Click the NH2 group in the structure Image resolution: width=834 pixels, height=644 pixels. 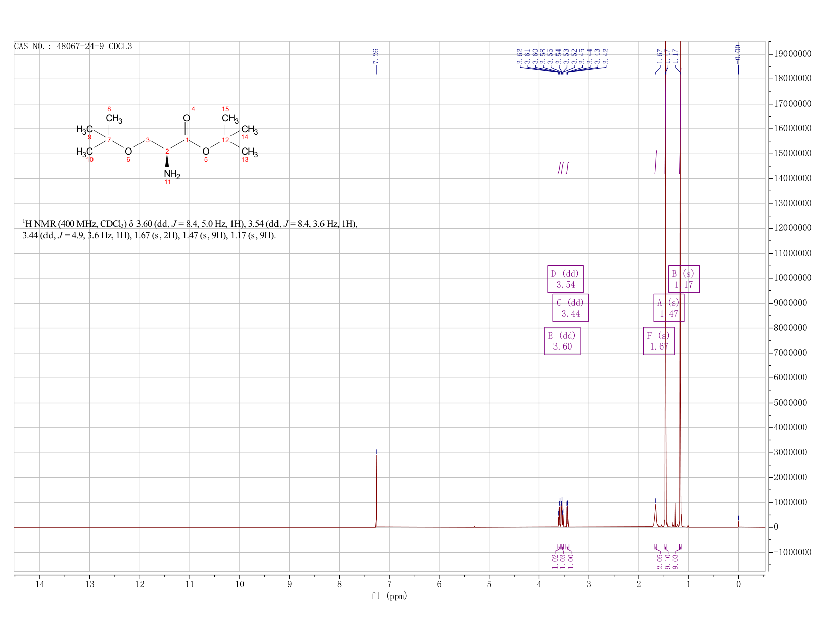(x=172, y=174)
